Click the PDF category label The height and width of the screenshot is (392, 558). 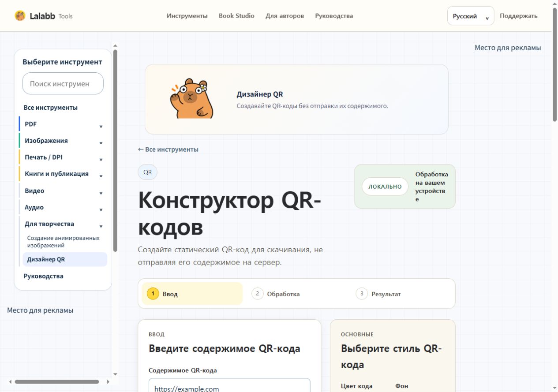[30, 124]
